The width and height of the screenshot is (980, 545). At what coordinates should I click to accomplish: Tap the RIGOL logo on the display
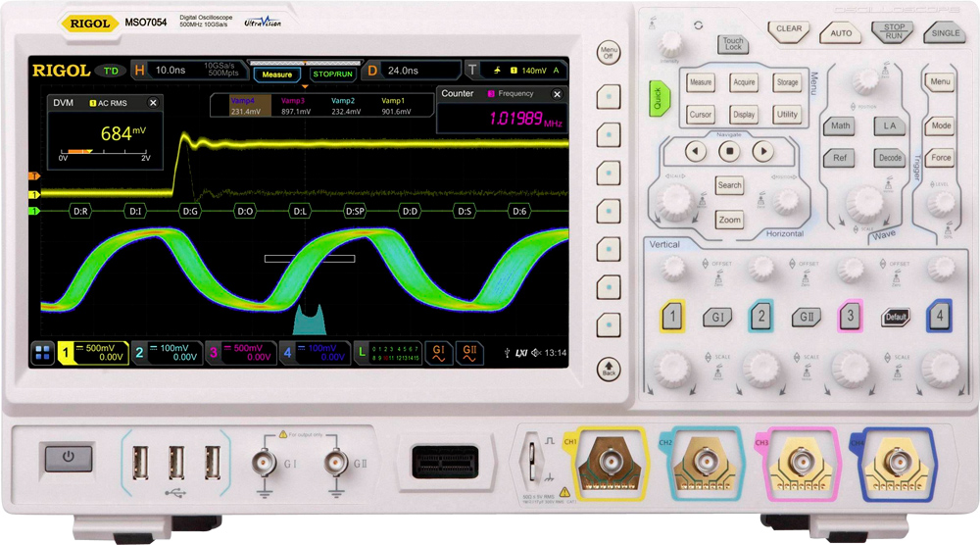[x=61, y=71]
